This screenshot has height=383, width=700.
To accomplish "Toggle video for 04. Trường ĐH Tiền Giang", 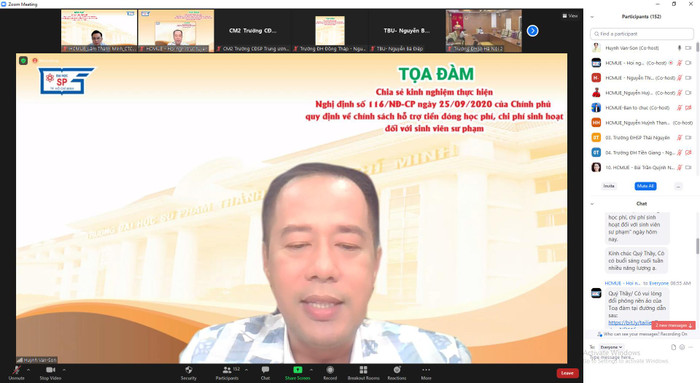I will click(688, 152).
